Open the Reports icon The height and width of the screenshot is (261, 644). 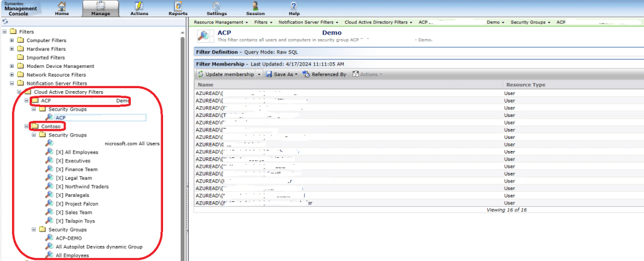pyautogui.click(x=178, y=6)
